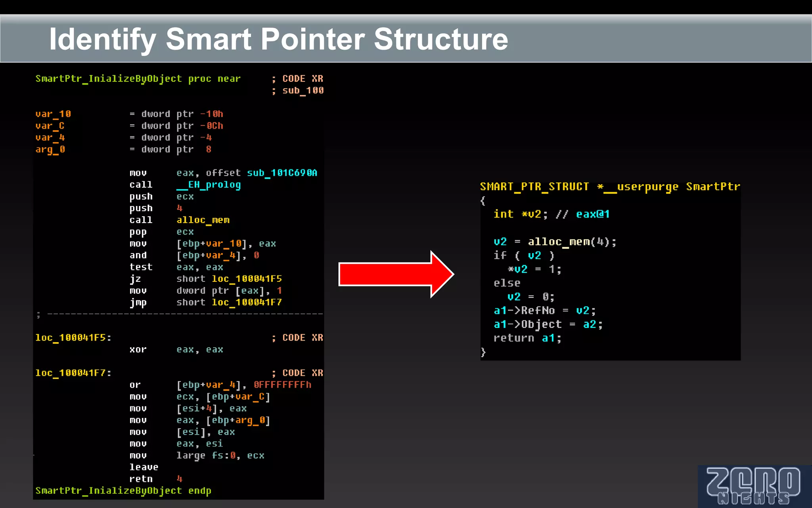Click the "mov dword ptr [eax], 1" instruction
812x508 pixels.
coord(205,291)
